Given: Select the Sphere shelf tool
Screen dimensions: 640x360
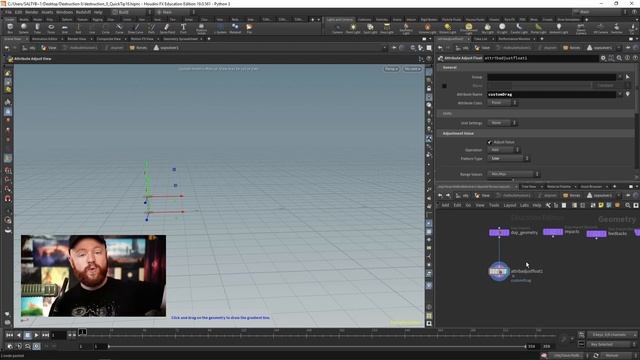Looking at the screenshot, I should pyautogui.click(x=24, y=28).
